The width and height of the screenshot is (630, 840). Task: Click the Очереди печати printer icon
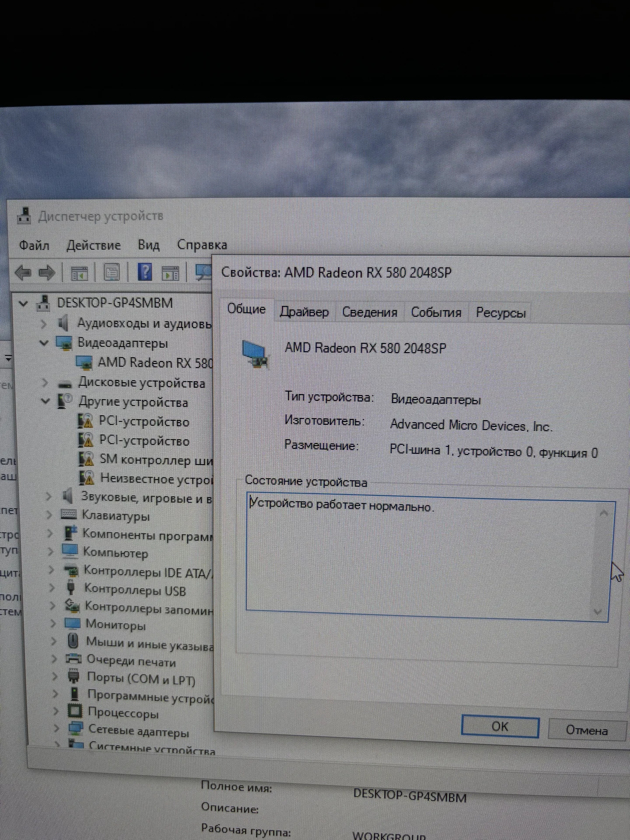73,659
